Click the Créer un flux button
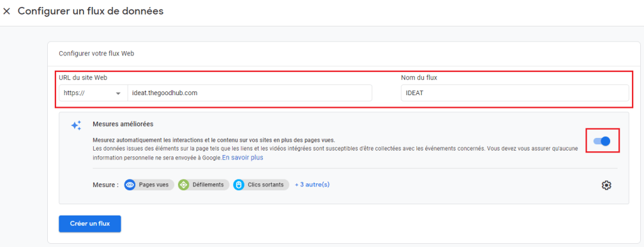 90,224
